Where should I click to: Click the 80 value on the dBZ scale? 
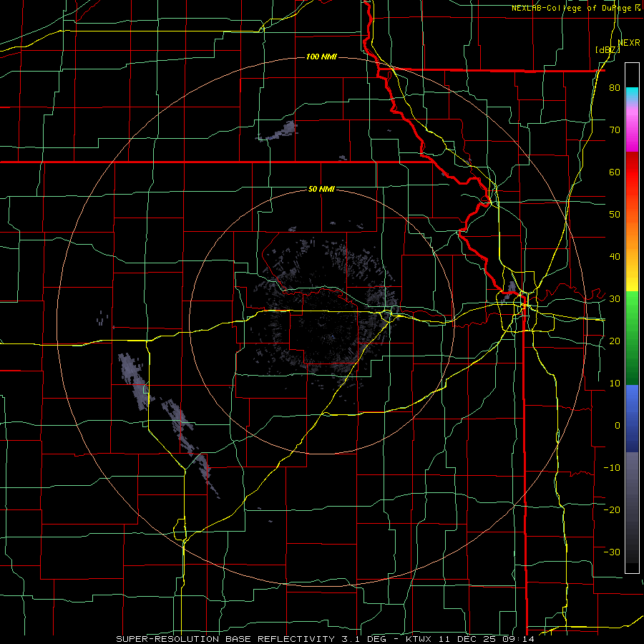tap(615, 88)
